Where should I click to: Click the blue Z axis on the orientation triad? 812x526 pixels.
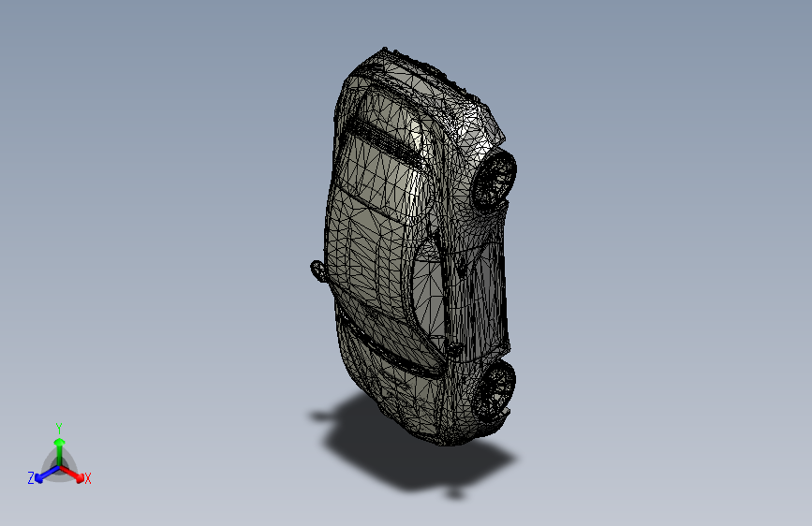point(47,475)
